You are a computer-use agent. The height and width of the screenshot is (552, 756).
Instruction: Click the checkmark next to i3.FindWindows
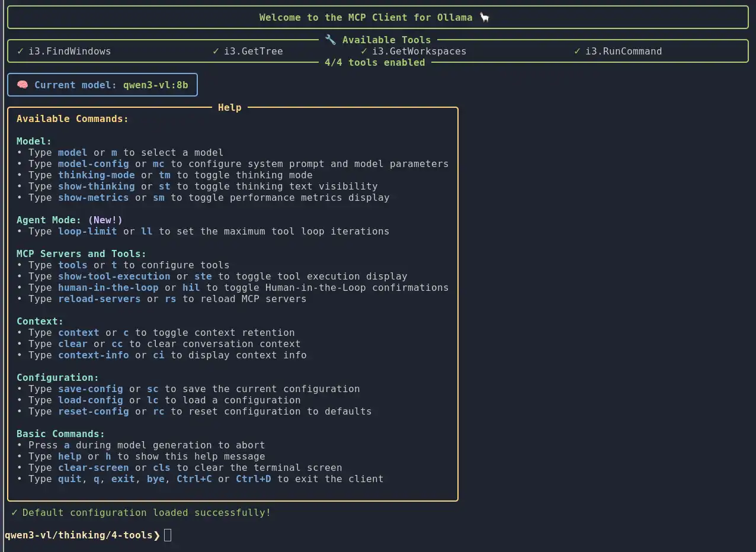20,51
